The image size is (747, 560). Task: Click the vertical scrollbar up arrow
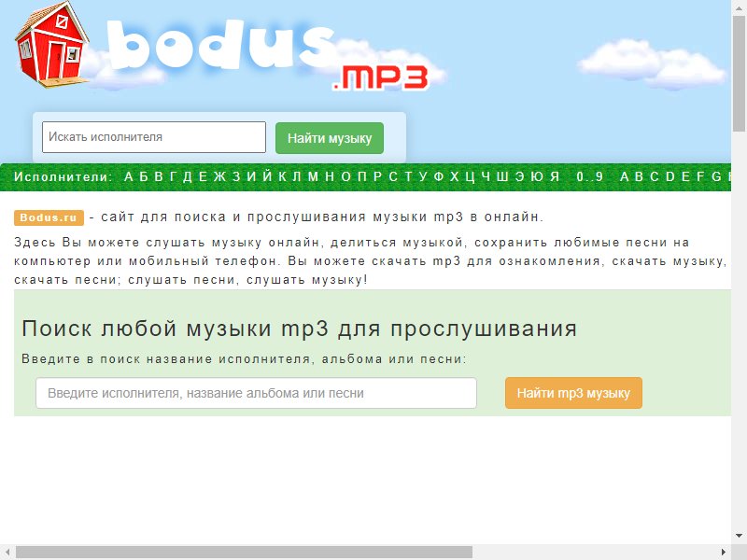click(x=739, y=7)
